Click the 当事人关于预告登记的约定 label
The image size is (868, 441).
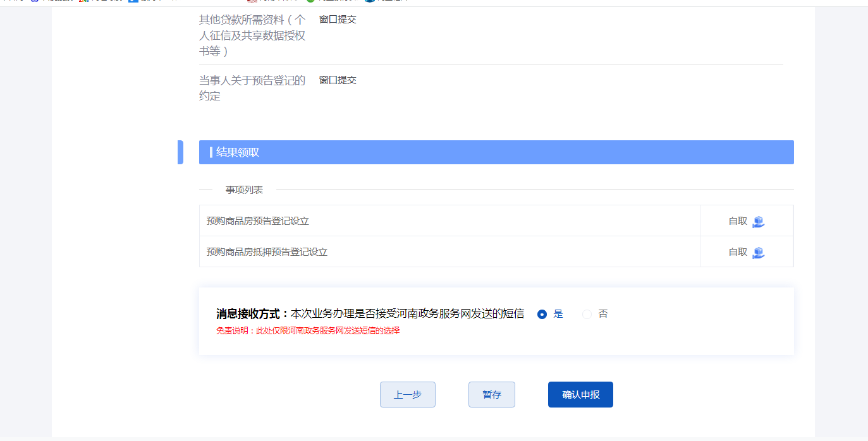click(x=252, y=88)
